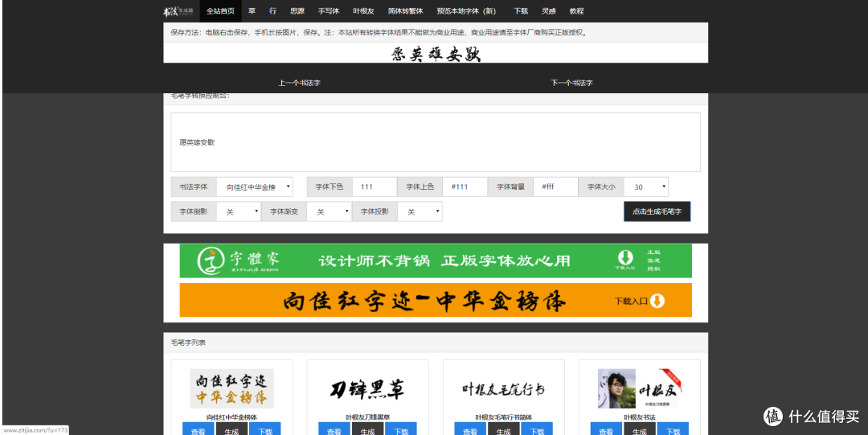Click the 书法生成器 site logo
The height and width of the screenshot is (435, 868).
click(178, 11)
